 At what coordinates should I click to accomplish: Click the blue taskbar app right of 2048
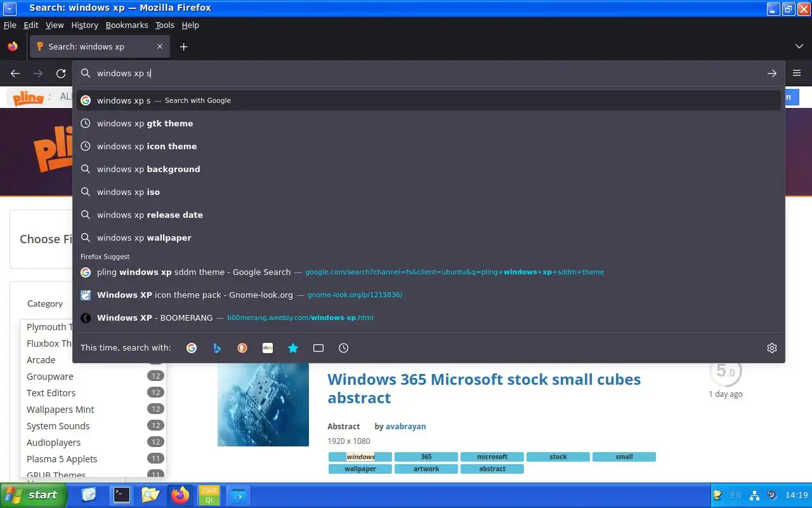[x=239, y=495]
